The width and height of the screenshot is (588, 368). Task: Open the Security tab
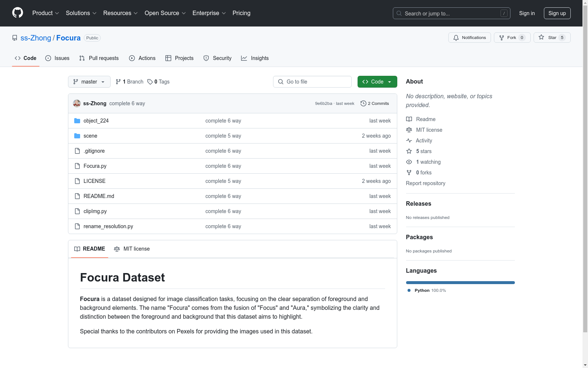(x=218, y=58)
